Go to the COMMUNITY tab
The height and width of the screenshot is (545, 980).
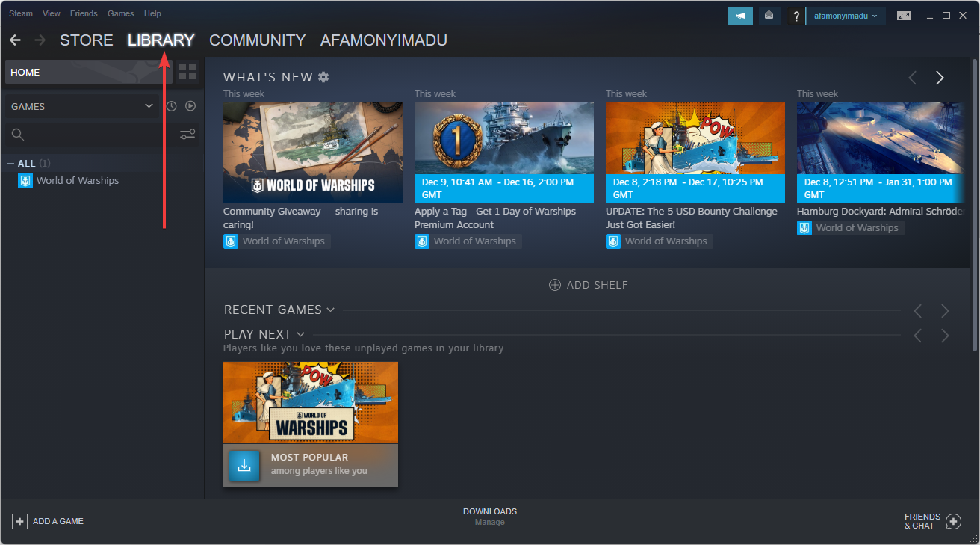(258, 40)
